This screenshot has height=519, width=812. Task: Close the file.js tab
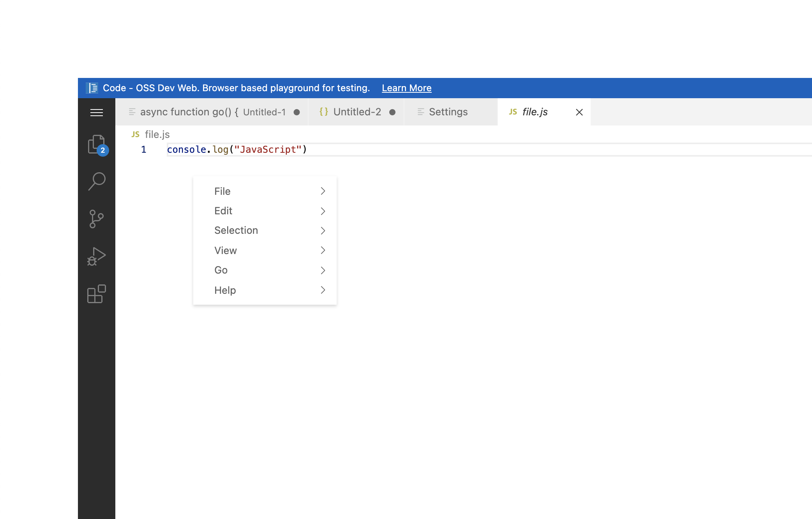579,112
